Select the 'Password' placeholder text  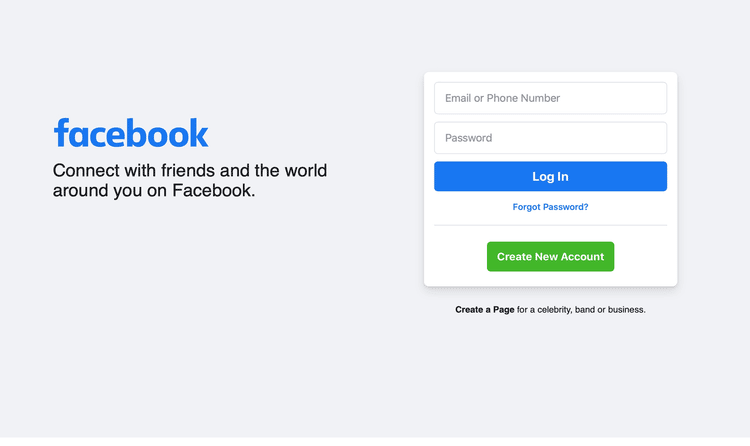[x=468, y=138]
